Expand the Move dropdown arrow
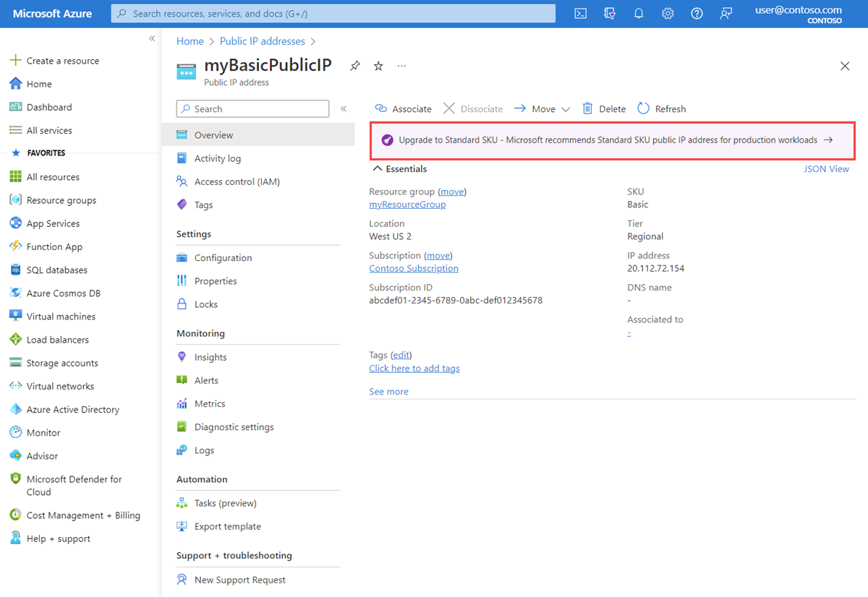This screenshot has height=597, width=868. [566, 109]
